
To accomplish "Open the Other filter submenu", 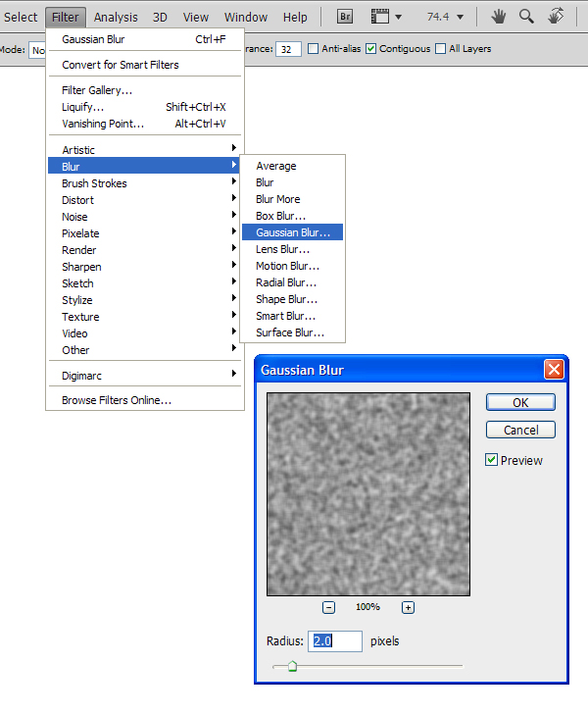I will click(x=145, y=350).
